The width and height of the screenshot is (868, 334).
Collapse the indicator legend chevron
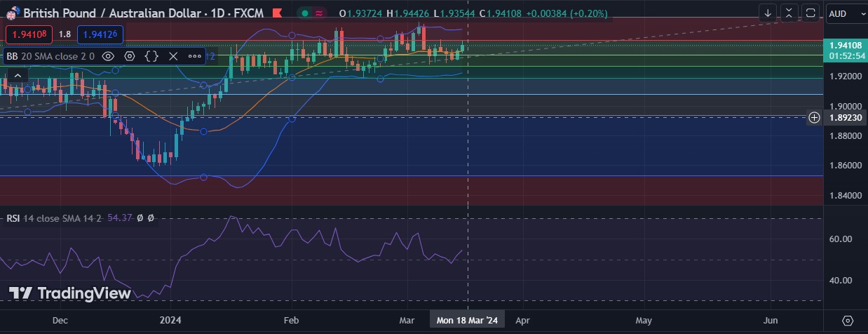point(18,75)
